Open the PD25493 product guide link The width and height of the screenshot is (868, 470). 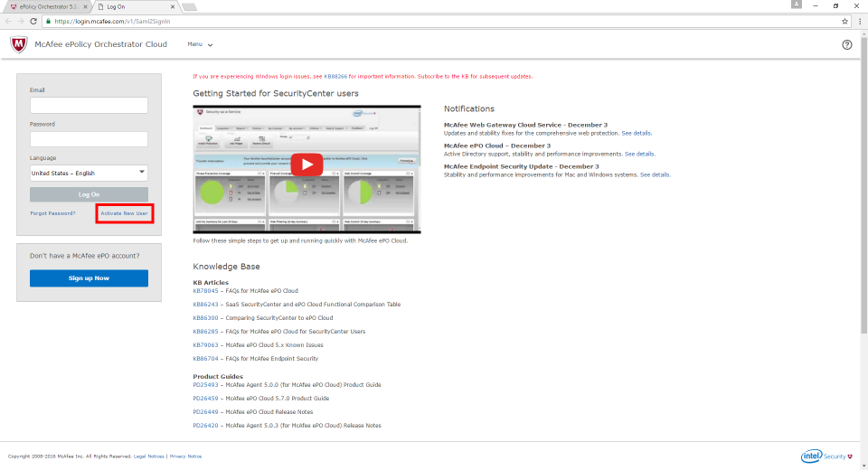point(205,385)
